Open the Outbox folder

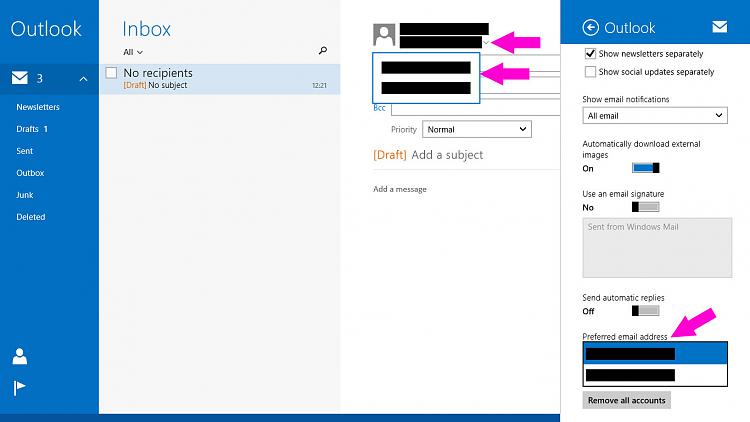(x=30, y=173)
